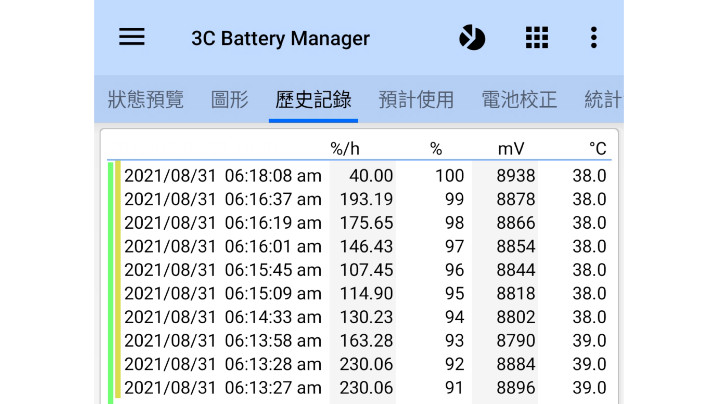718x404 pixels.
Task: Click the °C column header
Action: [x=598, y=148]
